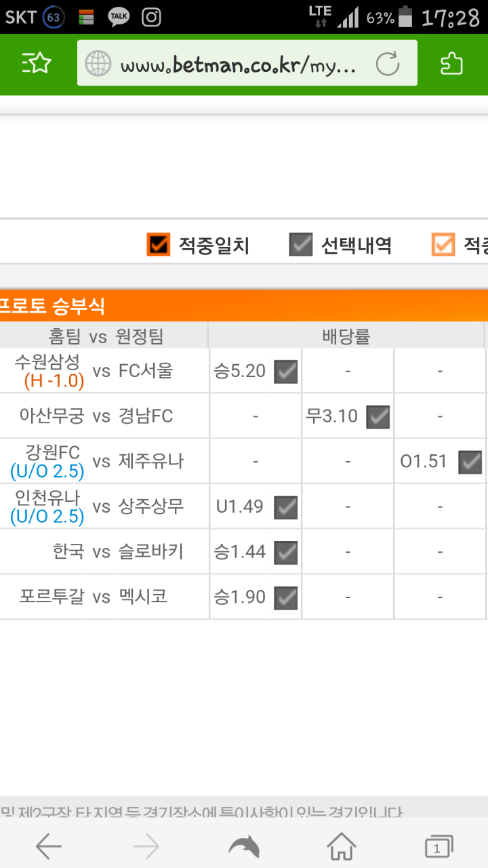Open the browser add-ons puzzle icon

coord(451,64)
